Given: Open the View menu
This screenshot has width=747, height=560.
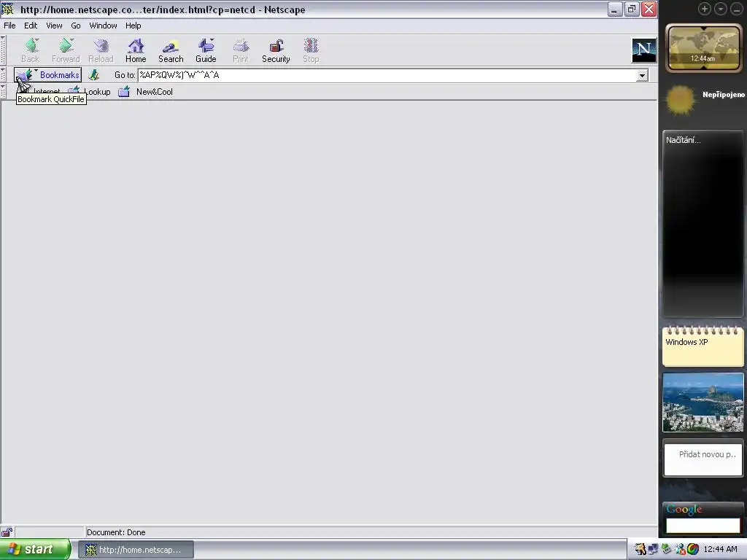Looking at the screenshot, I should coord(54,26).
